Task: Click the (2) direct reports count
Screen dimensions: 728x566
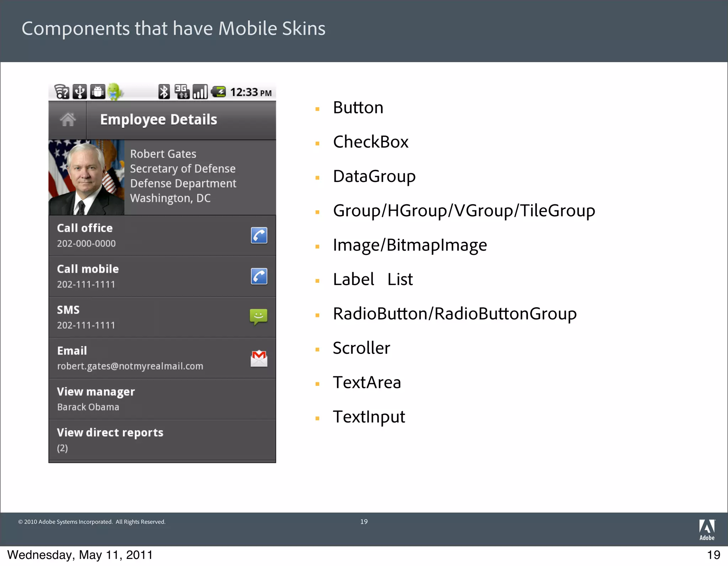Action: (63, 448)
